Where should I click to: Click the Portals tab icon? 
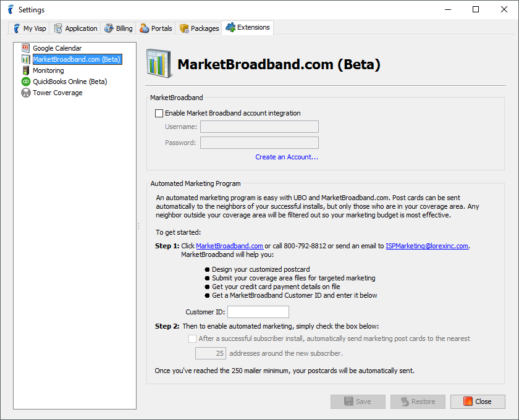click(x=144, y=28)
